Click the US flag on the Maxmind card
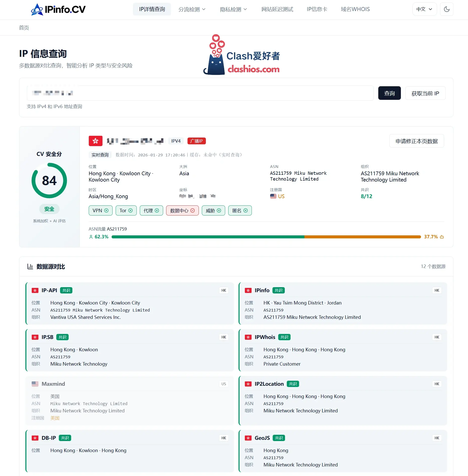The height and width of the screenshot is (476, 468). point(35,384)
